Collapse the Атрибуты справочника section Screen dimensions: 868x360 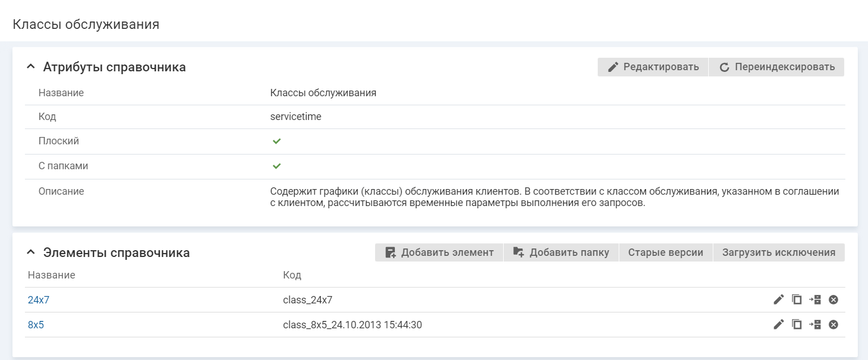pyautogui.click(x=31, y=67)
